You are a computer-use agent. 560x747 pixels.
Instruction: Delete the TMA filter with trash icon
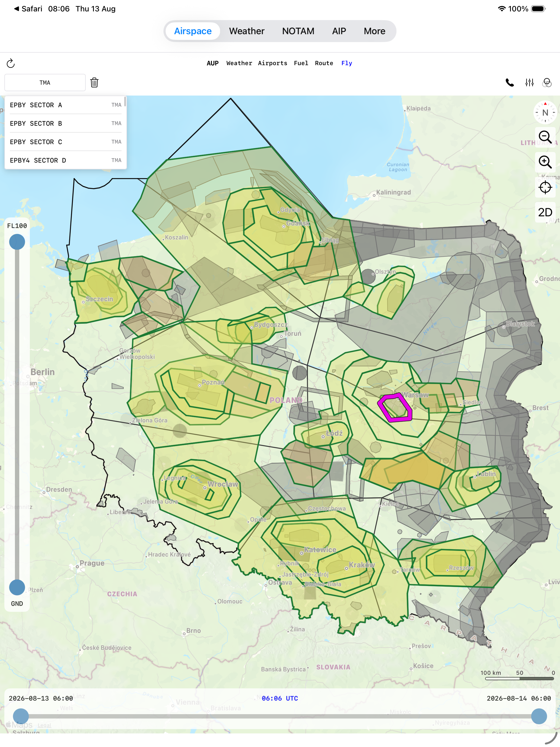click(94, 83)
